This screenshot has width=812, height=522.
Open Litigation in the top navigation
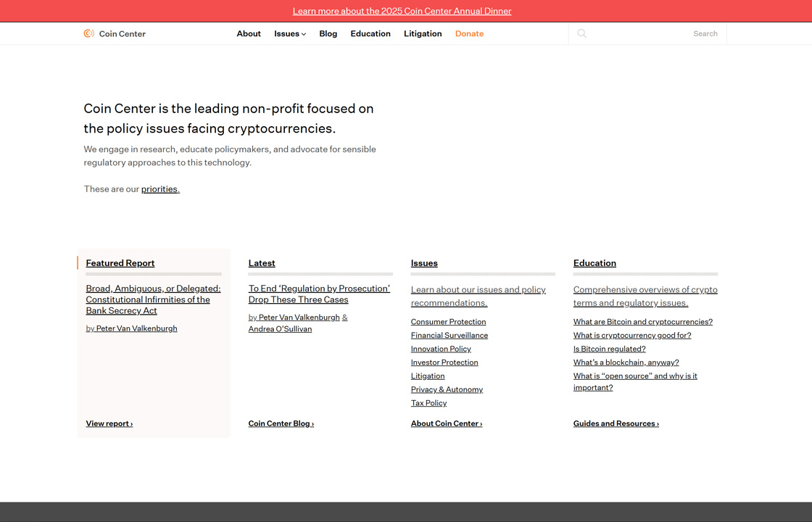click(423, 33)
